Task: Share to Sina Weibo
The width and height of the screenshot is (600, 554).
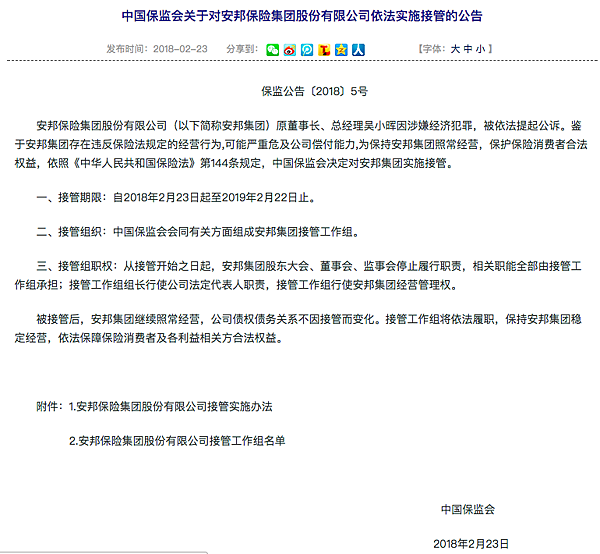Action: [290, 50]
